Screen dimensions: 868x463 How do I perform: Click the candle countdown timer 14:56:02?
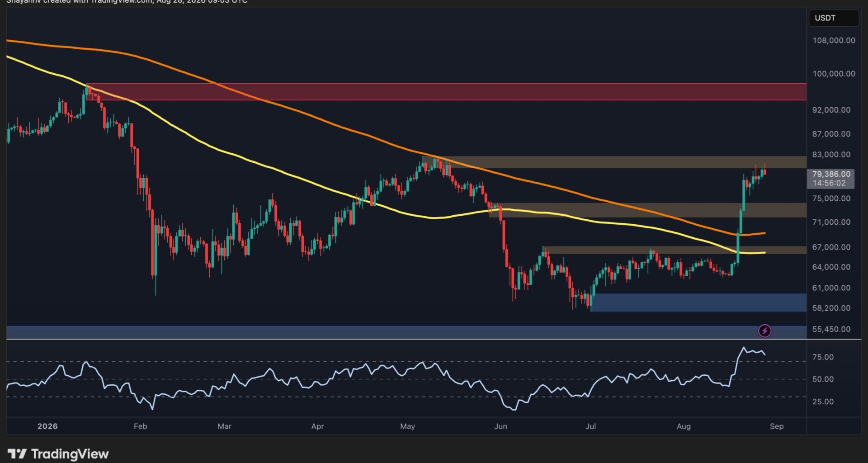tap(829, 183)
